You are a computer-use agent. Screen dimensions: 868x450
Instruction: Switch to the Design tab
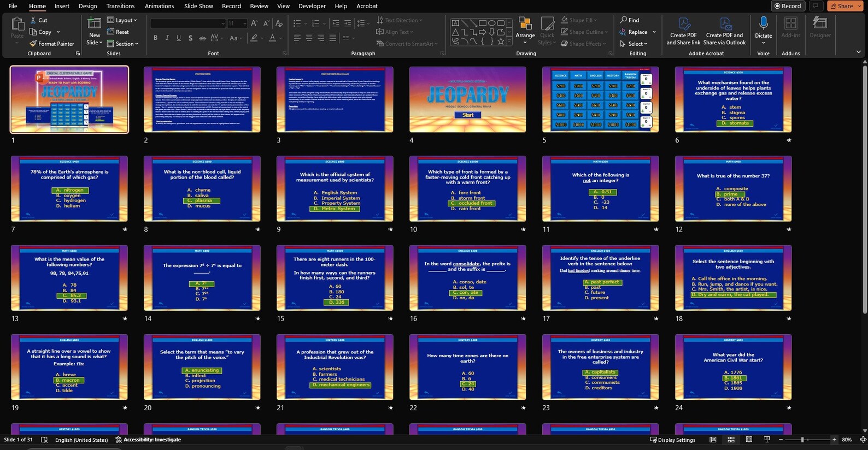tap(87, 6)
